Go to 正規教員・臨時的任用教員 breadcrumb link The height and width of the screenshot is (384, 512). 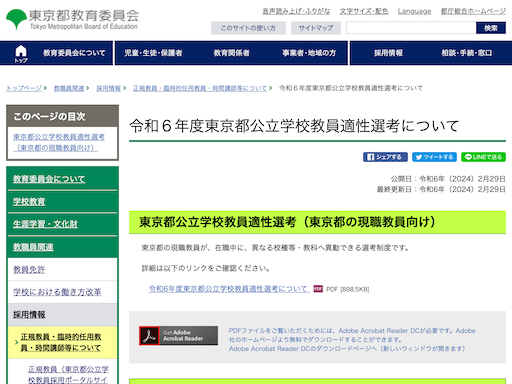[x=200, y=88]
